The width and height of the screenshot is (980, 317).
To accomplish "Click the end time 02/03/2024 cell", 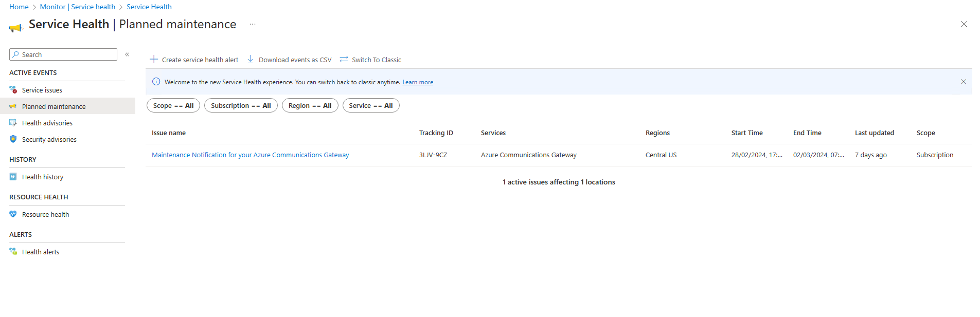I will click(818, 155).
